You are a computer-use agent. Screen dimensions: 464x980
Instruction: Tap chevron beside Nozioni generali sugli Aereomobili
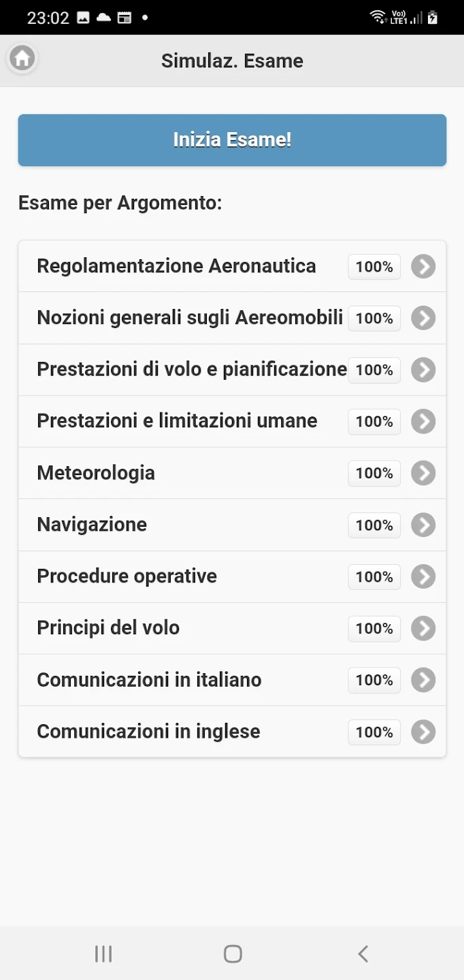pos(423,318)
